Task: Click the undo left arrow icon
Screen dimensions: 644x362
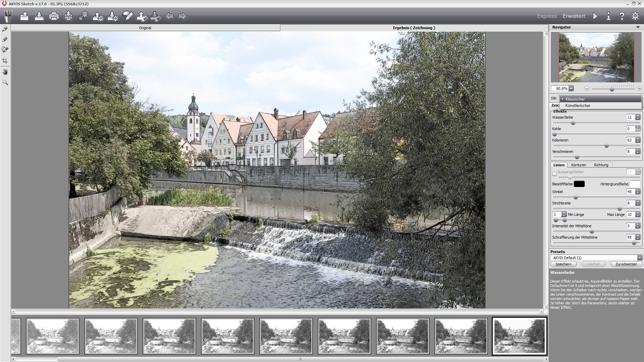Action: pyautogui.click(x=169, y=16)
